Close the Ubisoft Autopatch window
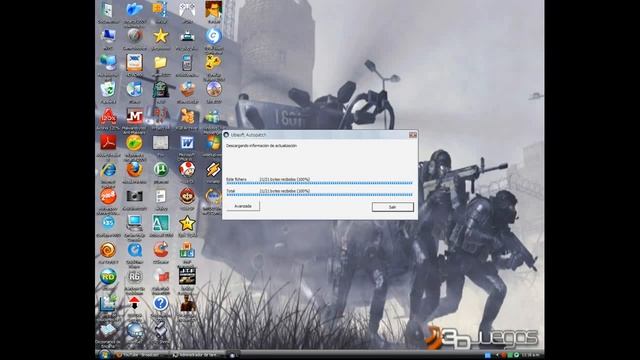 (x=413, y=135)
